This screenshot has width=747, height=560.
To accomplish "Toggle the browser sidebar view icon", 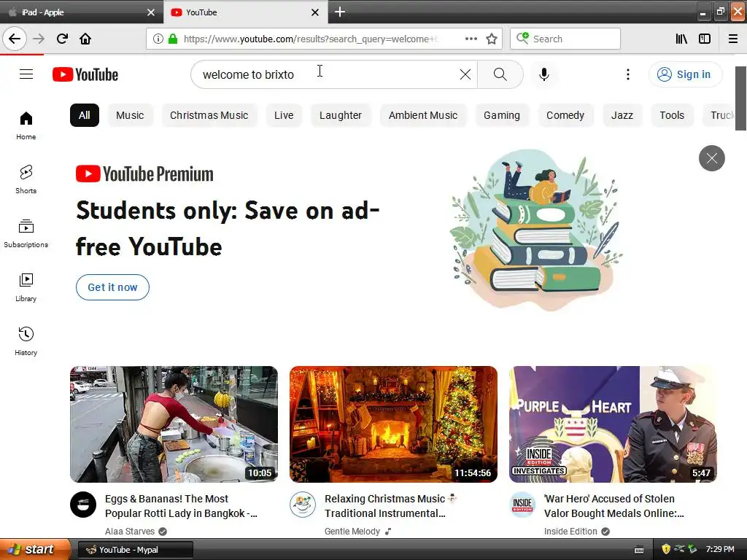I will (704, 39).
